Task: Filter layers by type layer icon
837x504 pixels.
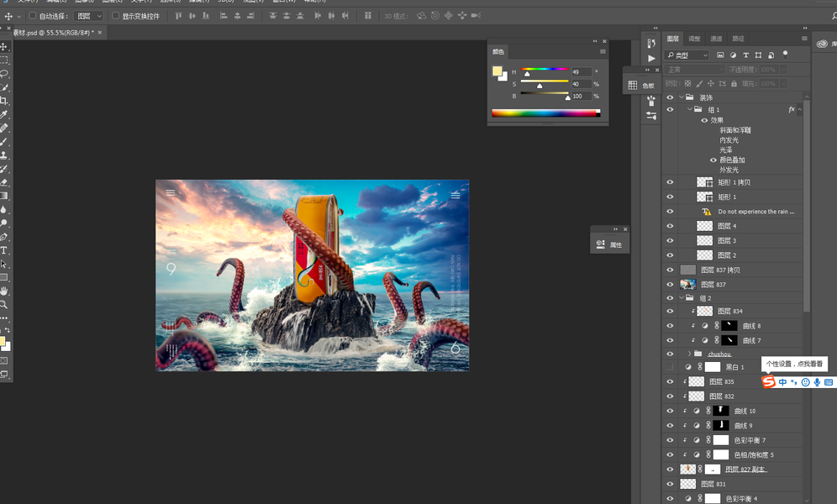Action: tap(745, 55)
